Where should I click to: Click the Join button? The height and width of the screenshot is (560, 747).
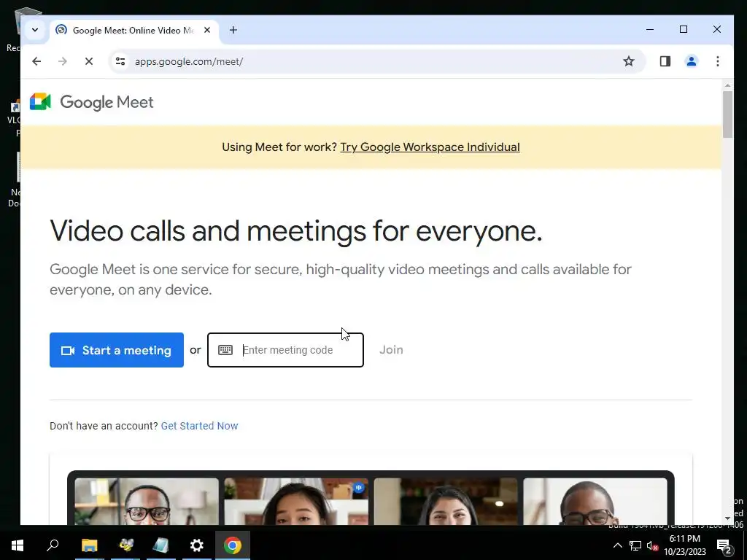point(391,349)
